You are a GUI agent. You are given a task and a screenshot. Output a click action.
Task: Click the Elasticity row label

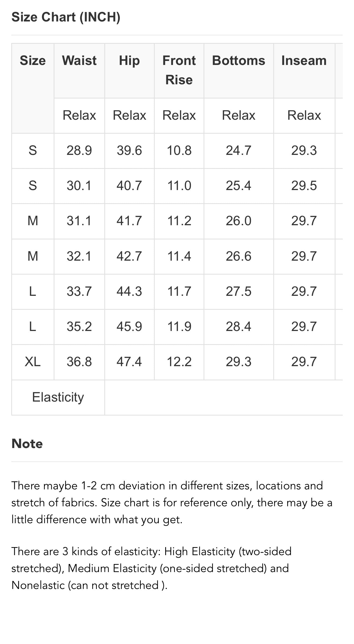tap(58, 397)
